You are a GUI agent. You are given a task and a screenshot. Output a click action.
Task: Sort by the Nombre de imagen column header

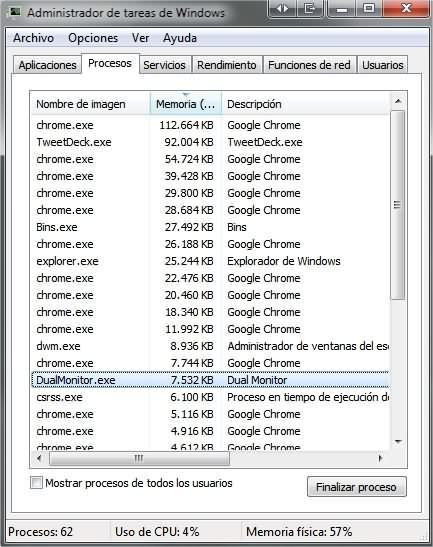[91, 104]
